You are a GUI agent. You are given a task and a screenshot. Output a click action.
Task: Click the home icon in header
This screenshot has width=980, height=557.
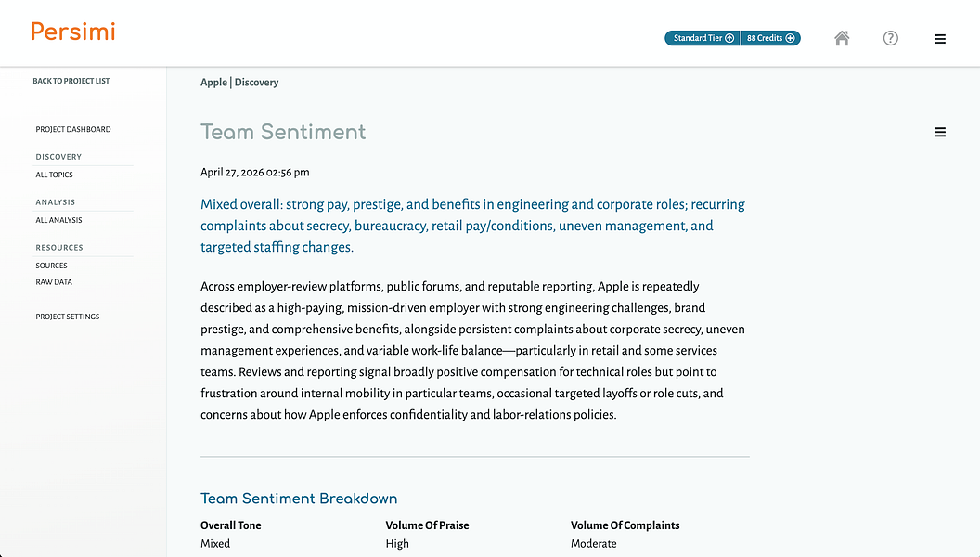842,38
